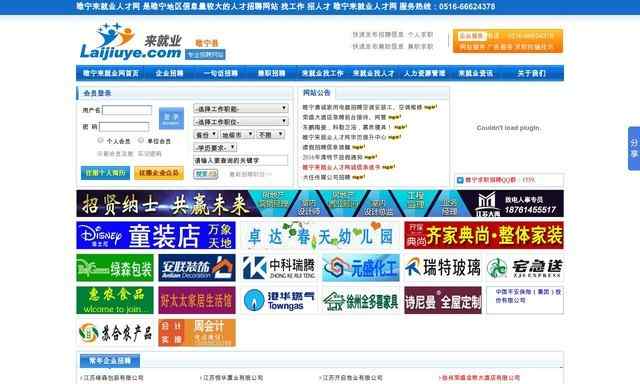Open the 选择工作职能 dropdown

pos(241,109)
